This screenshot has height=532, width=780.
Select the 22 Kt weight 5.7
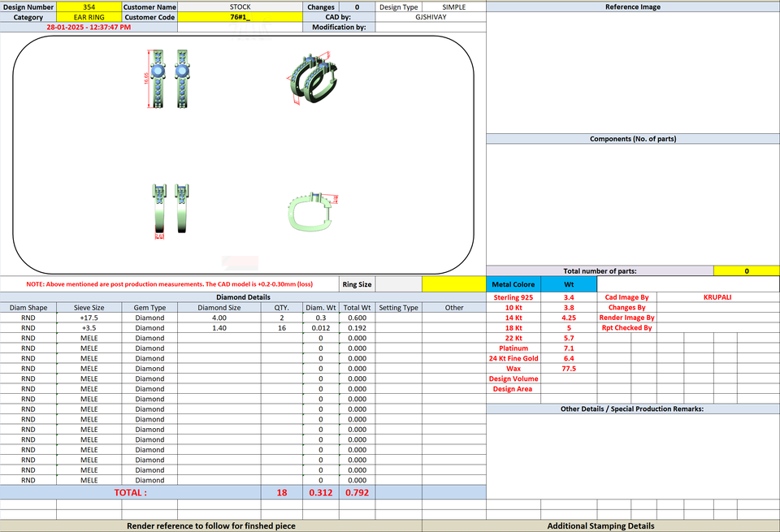click(569, 338)
